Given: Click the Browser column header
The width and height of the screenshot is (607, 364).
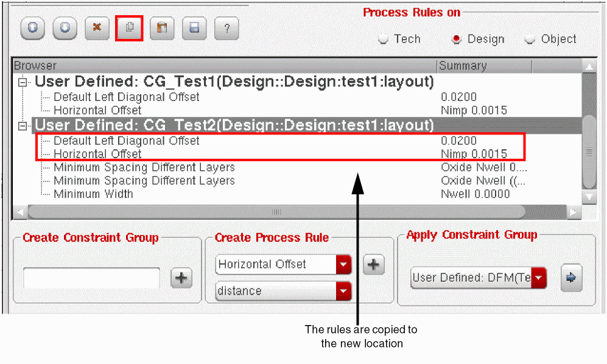Looking at the screenshot, I should [225, 66].
